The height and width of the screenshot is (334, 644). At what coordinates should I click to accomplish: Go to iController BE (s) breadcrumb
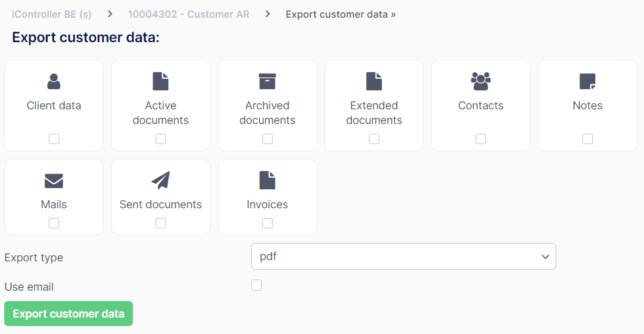point(52,15)
